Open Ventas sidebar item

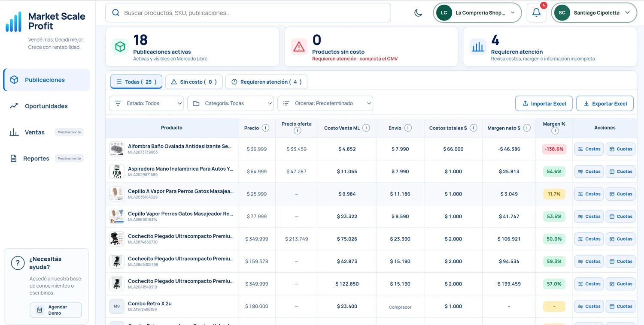[x=46, y=132]
